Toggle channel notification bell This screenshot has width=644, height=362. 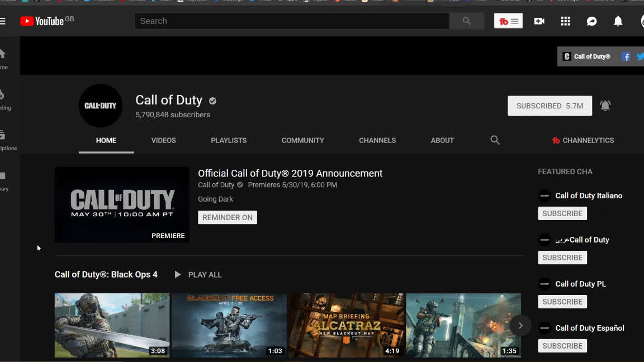coord(605,106)
